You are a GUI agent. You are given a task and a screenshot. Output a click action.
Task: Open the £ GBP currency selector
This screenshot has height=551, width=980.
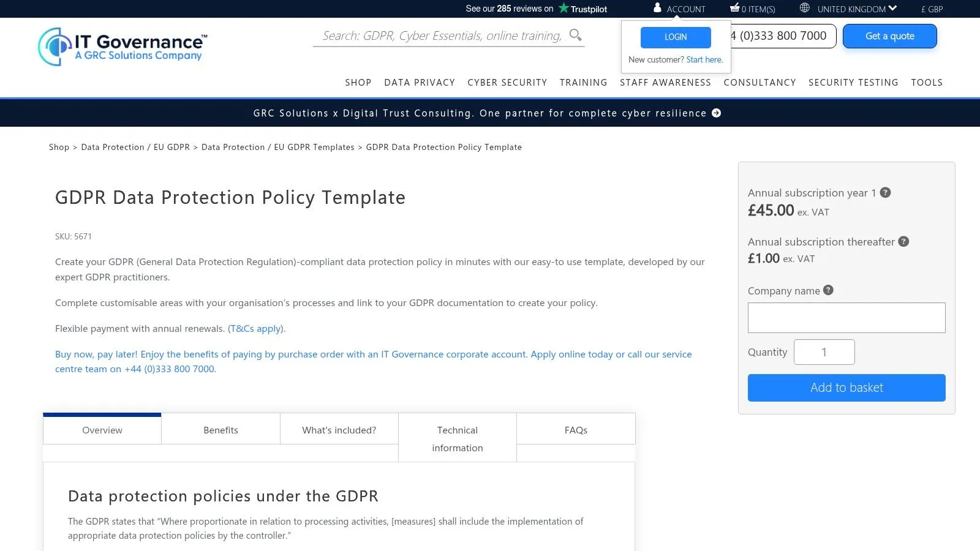[x=932, y=9]
